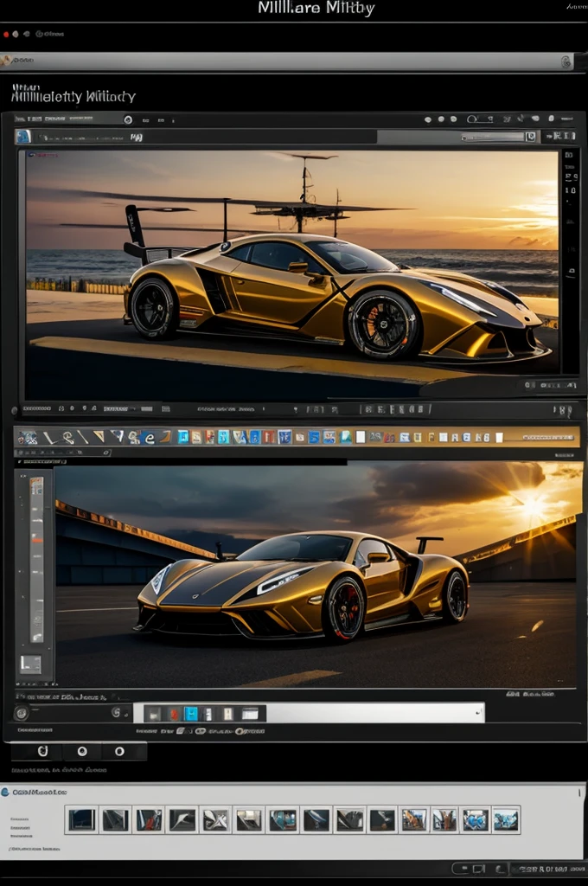
Task: Click the wide white field in the bottom control strip
Action: (375, 713)
